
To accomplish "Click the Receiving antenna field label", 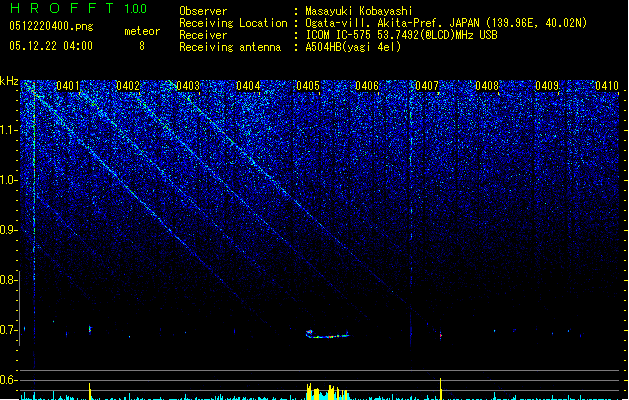I will pyautogui.click(x=230, y=47).
